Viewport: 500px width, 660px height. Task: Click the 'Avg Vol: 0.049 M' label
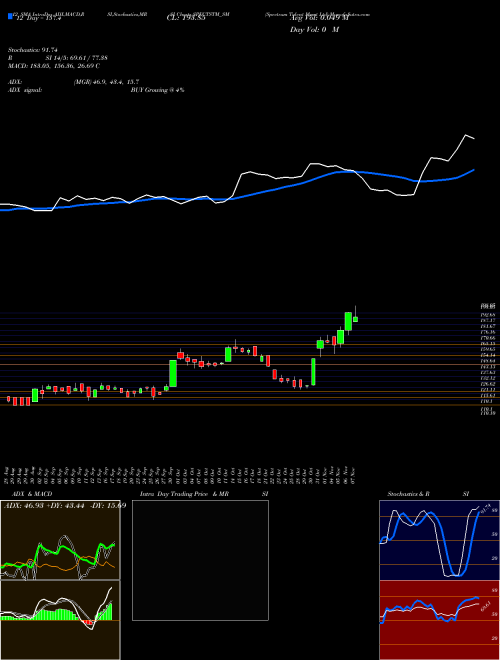pos(319,18)
